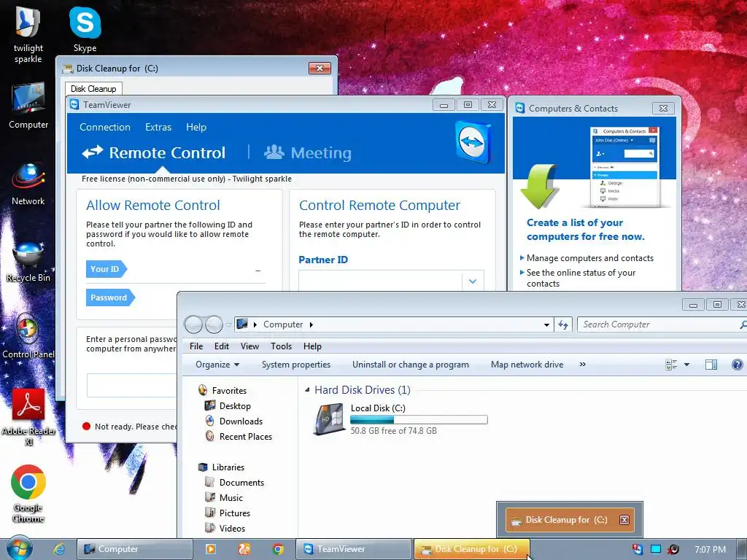Image resolution: width=747 pixels, height=560 pixels.
Task: Click the TeamViewer logo in the header
Action: pos(473,142)
